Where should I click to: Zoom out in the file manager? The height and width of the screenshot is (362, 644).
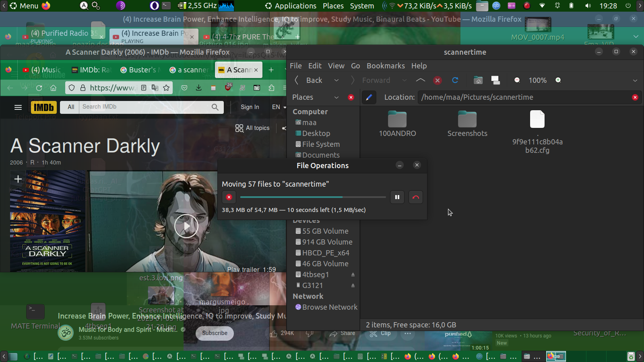click(517, 80)
